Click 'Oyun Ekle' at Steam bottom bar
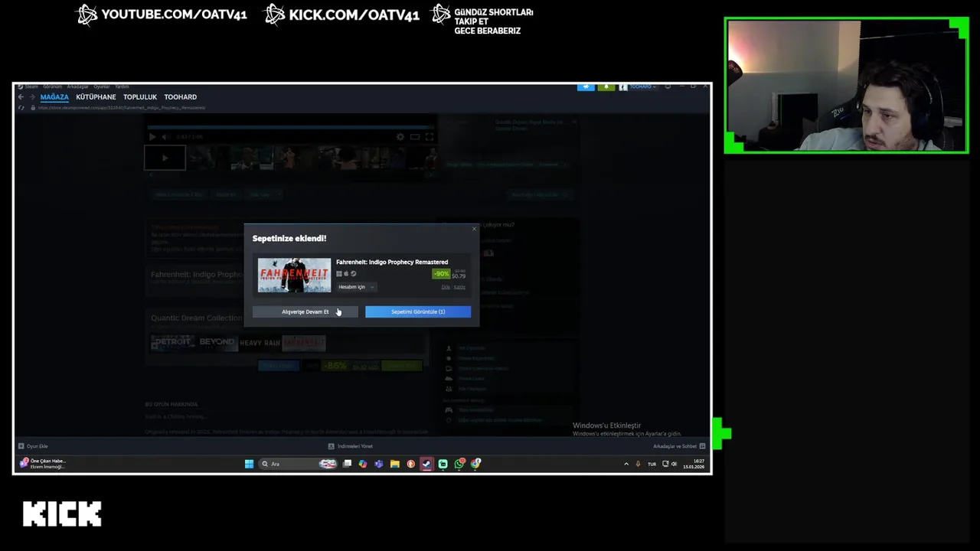The height and width of the screenshot is (551, 980). pyautogui.click(x=33, y=446)
